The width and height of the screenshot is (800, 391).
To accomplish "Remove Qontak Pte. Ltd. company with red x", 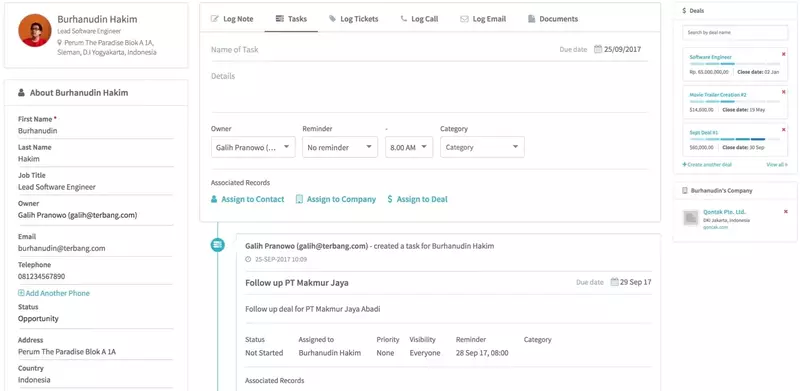I will 786,211.
